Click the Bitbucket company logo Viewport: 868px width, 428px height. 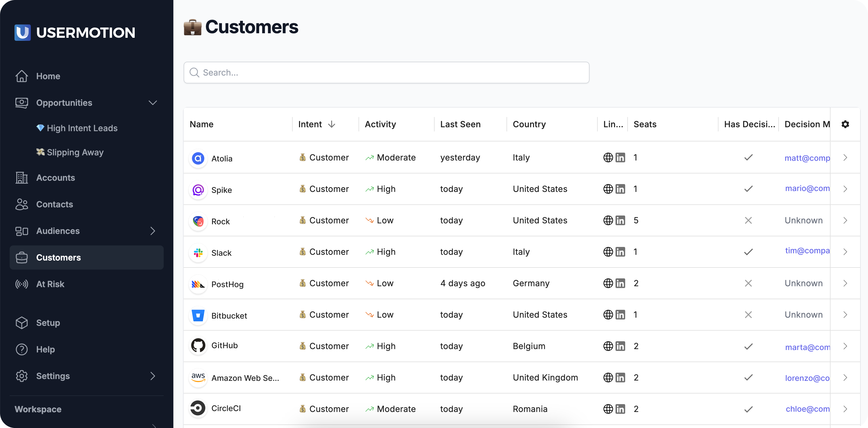click(x=198, y=315)
